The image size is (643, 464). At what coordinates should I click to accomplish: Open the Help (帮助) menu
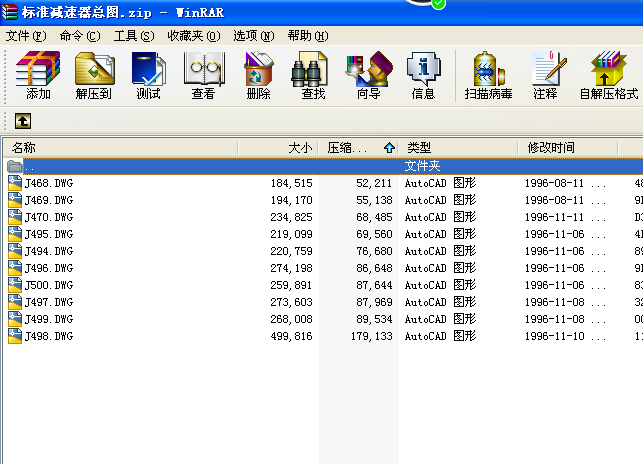point(308,36)
